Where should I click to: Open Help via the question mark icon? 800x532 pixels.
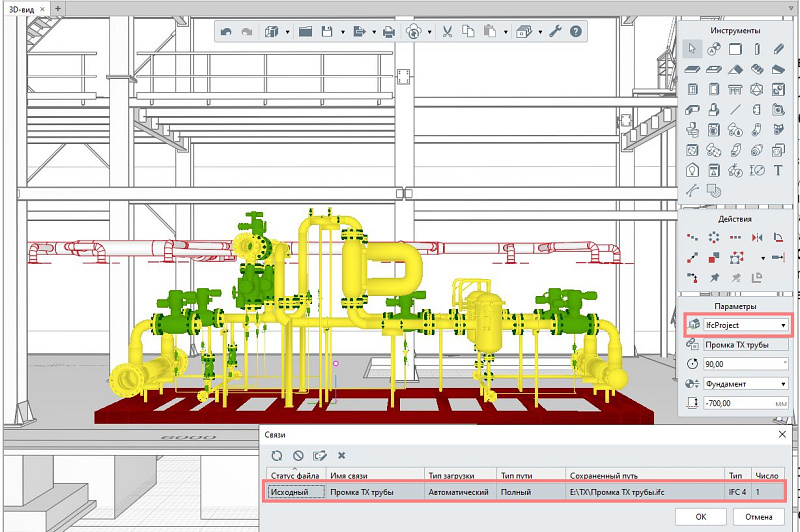click(576, 32)
